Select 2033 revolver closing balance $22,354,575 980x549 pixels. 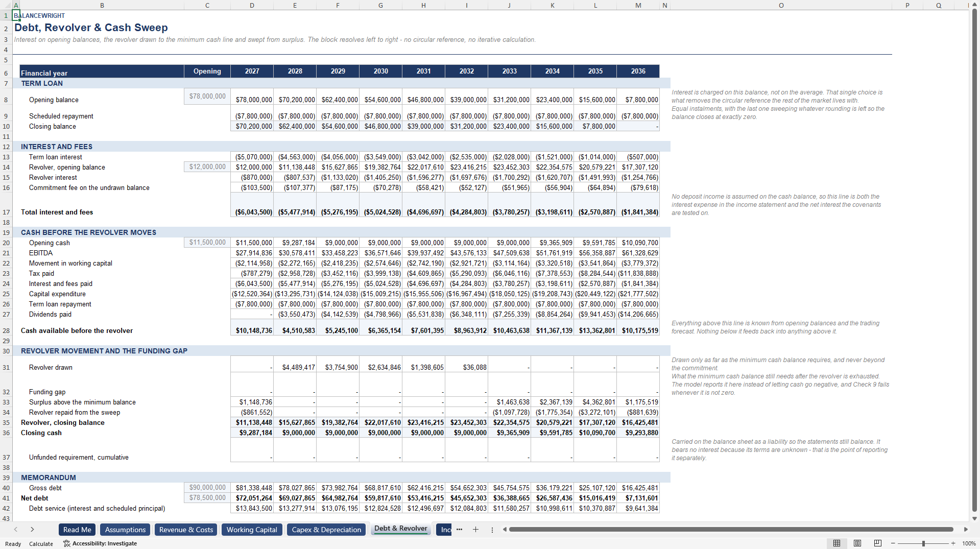pos(509,422)
